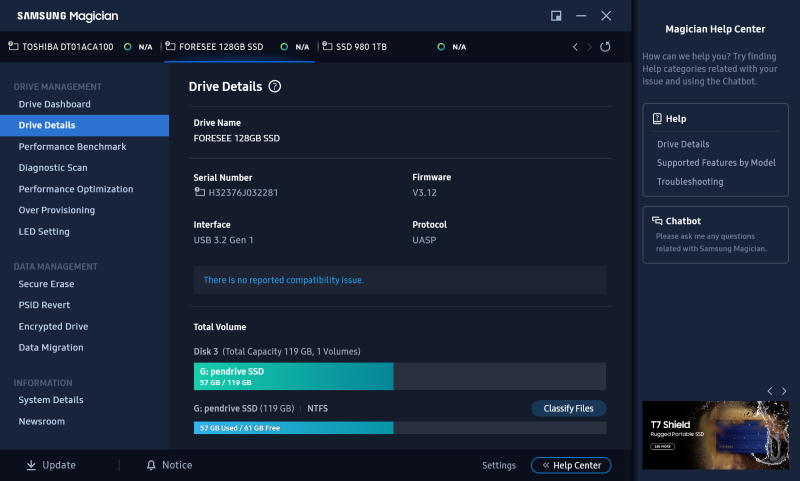The width and height of the screenshot is (800, 481).
Task: Open Settings
Action: coord(499,465)
